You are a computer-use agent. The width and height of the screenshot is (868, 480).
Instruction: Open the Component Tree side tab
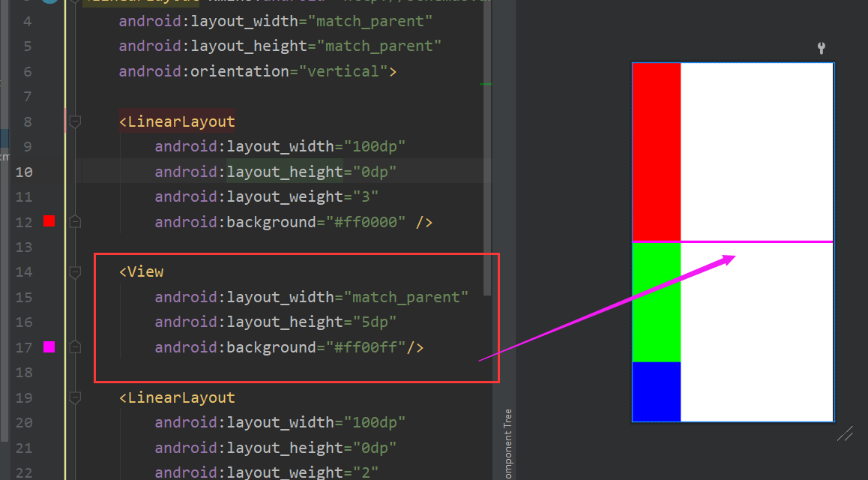(x=507, y=443)
